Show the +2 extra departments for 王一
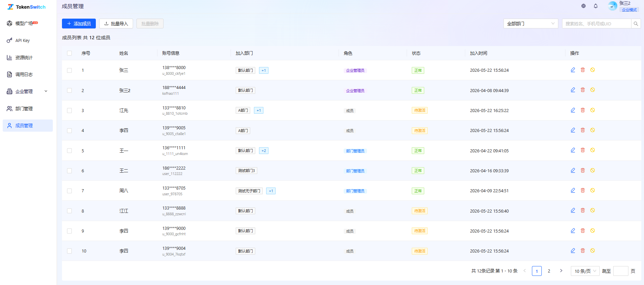Screen dimensions: 644x285 pyautogui.click(x=264, y=151)
